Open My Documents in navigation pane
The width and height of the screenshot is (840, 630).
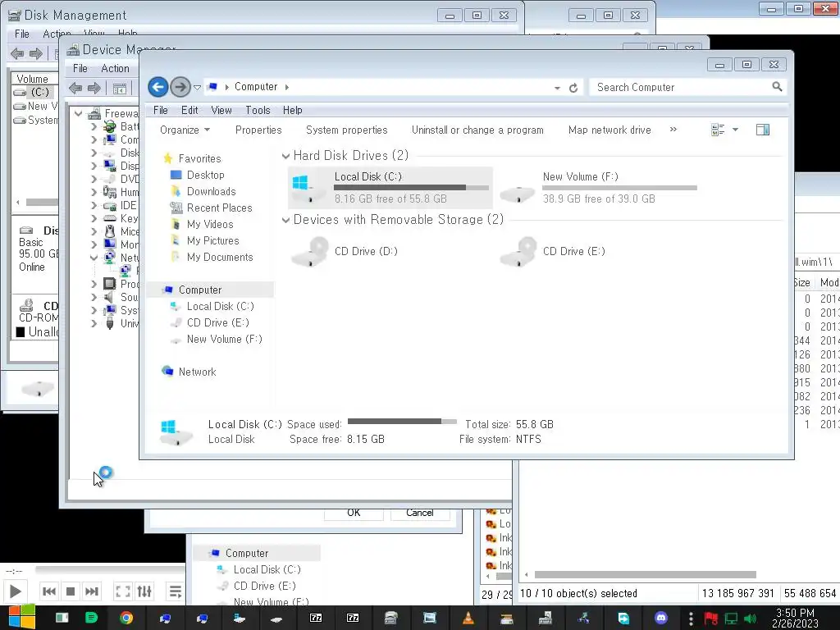(220, 257)
